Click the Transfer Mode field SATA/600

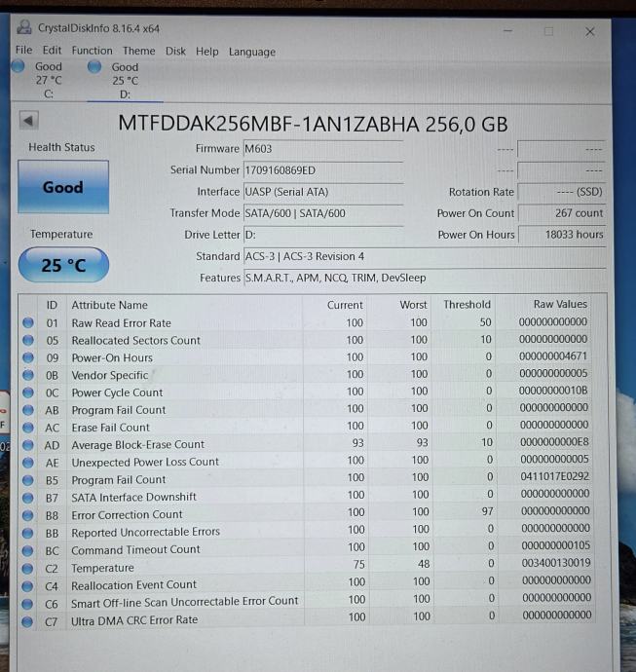coord(323,213)
